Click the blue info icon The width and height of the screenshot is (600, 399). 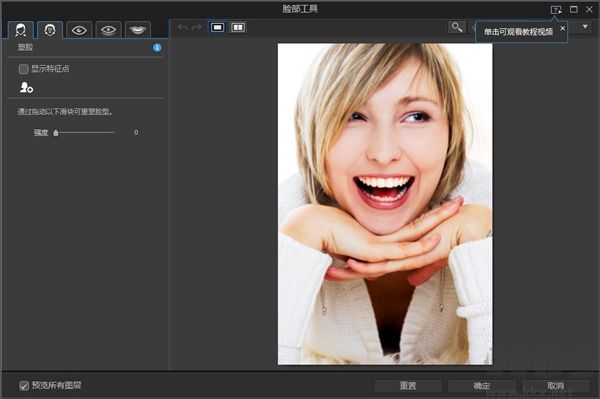(157, 48)
